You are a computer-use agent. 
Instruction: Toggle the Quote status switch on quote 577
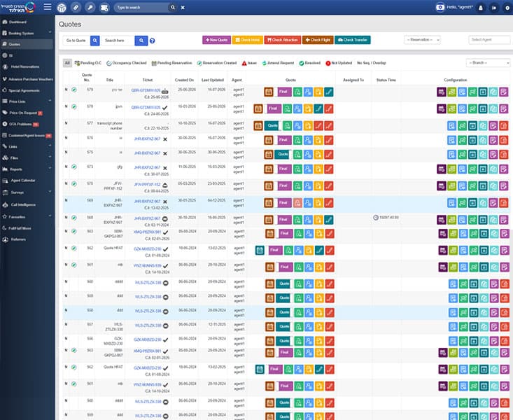pos(272,126)
